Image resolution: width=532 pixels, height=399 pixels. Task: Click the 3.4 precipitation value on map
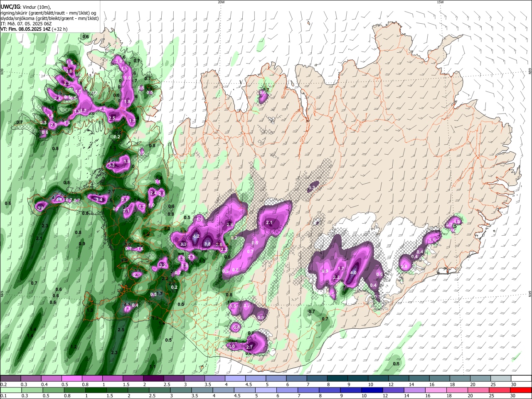coord(99,200)
